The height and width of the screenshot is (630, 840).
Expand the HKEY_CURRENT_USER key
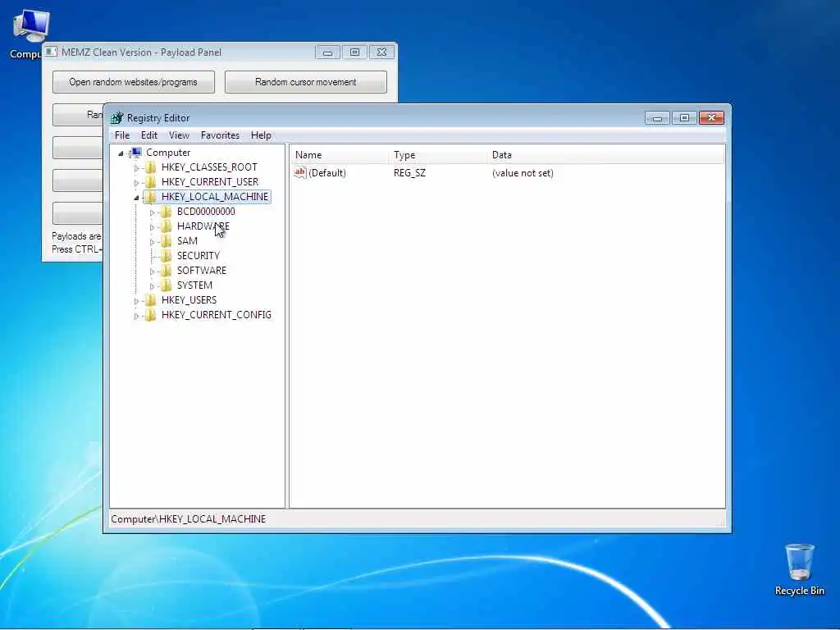[136, 183]
